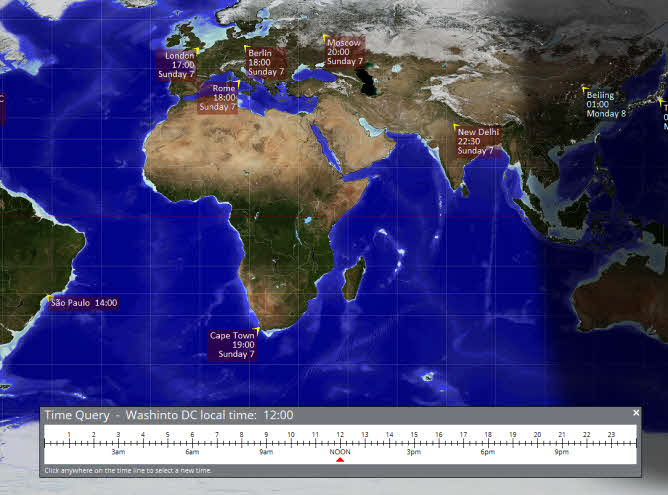668x495 pixels.
Task: Click the São Paulo 14:00 label
Action: [x=84, y=303]
